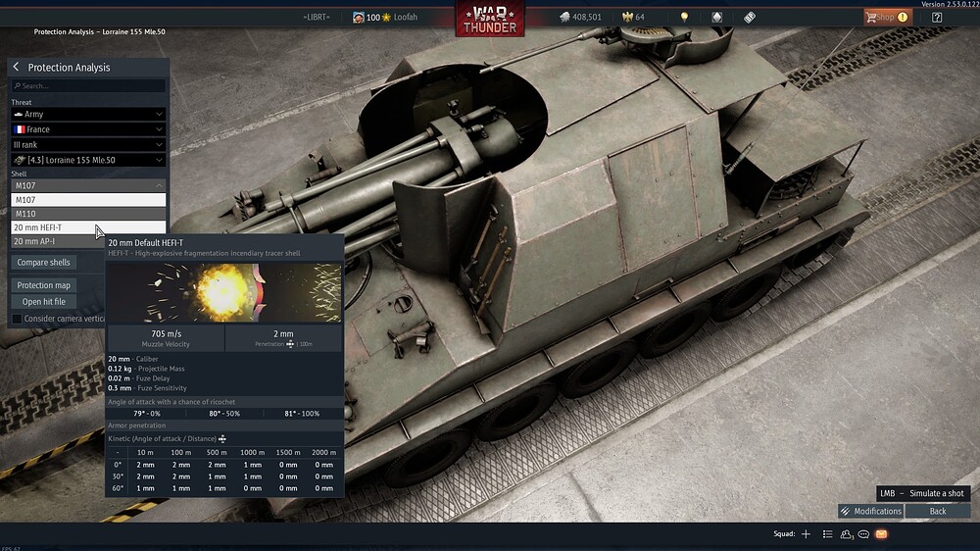Viewport: 980px width, 551px height.
Task: Expand the III rank dropdown
Action: (x=88, y=144)
